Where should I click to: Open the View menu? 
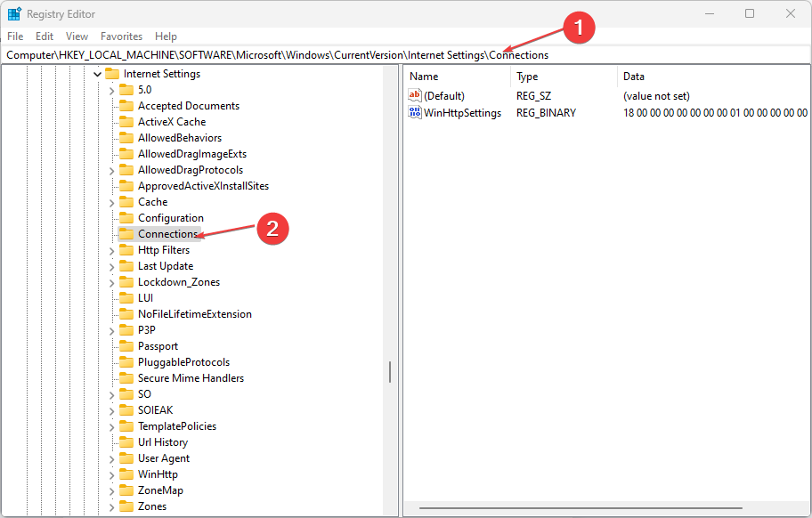coord(77,36)
